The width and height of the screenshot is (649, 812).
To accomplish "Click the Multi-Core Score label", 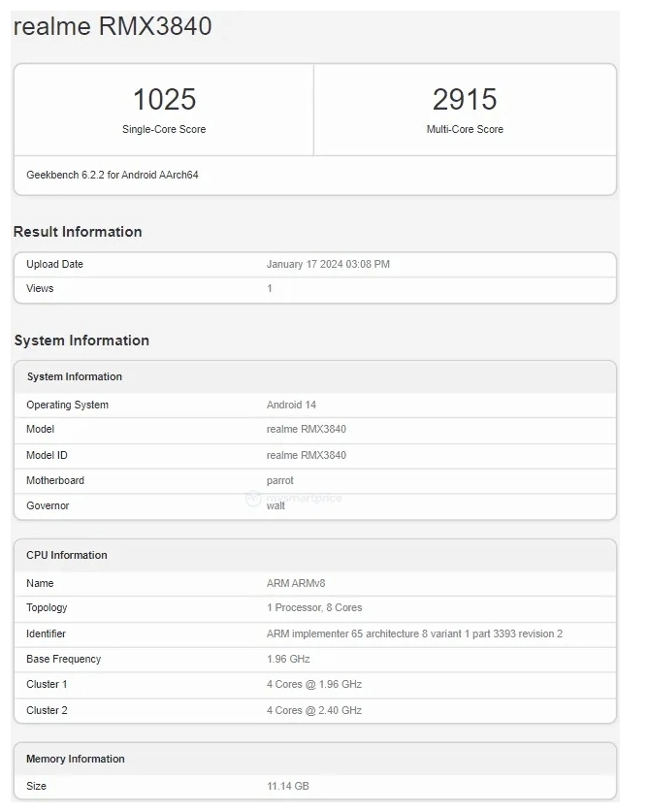I will [x=465, y=129].
